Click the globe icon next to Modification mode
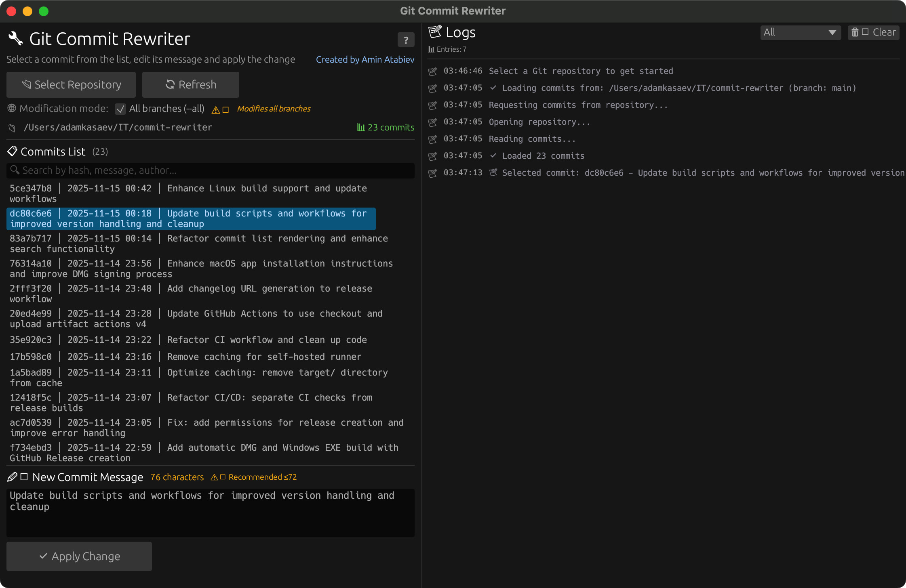 (12, 108)
